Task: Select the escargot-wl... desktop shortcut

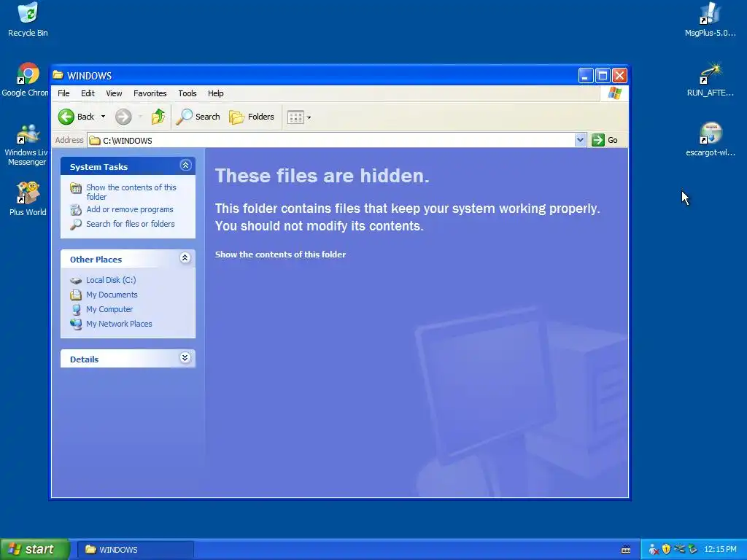Action: 711,139
